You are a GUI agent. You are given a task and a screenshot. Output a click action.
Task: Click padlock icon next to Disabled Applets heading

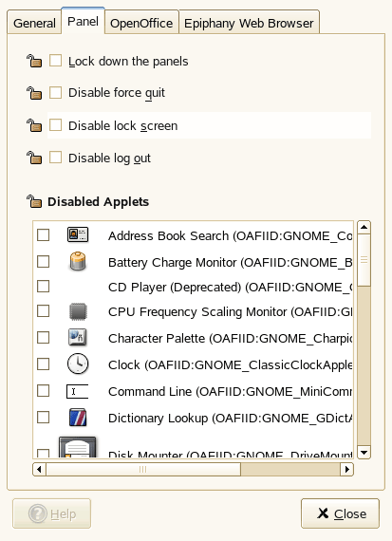click(x=34, y=201)
